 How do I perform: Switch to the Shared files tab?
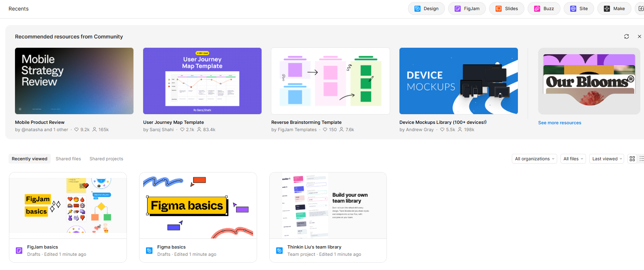(68, 159)
